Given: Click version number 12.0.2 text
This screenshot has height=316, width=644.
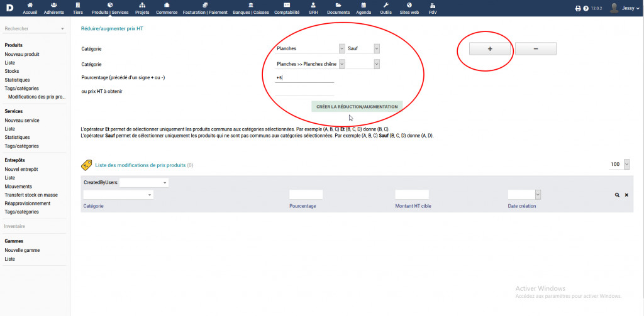Looking at the screenshot, I should click(x=596, y=8).
